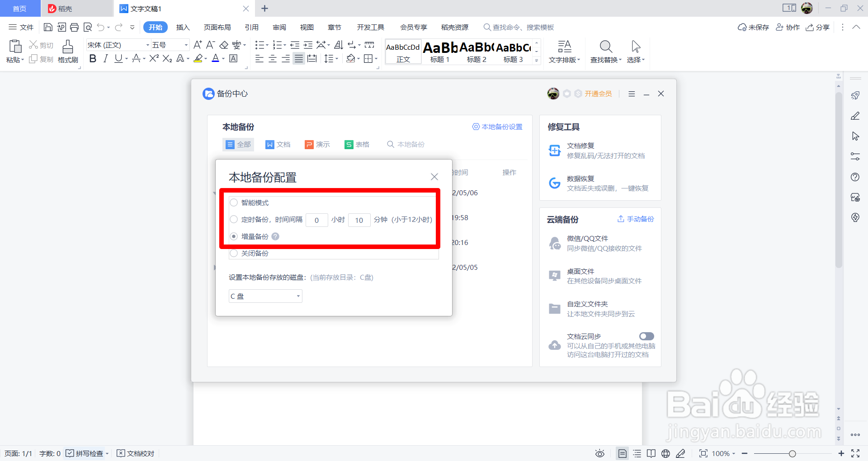Click the web layout globe icon
This screenshot has height=461, width=868.
point(665,453)
